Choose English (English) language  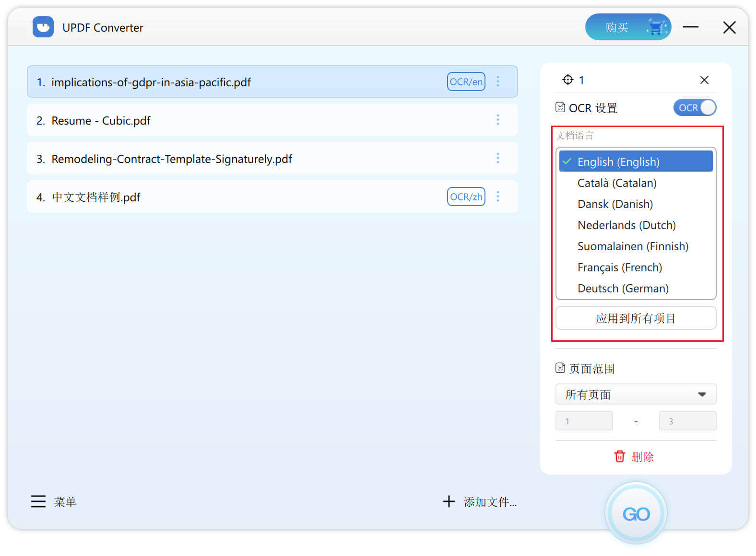coord(636,162)
